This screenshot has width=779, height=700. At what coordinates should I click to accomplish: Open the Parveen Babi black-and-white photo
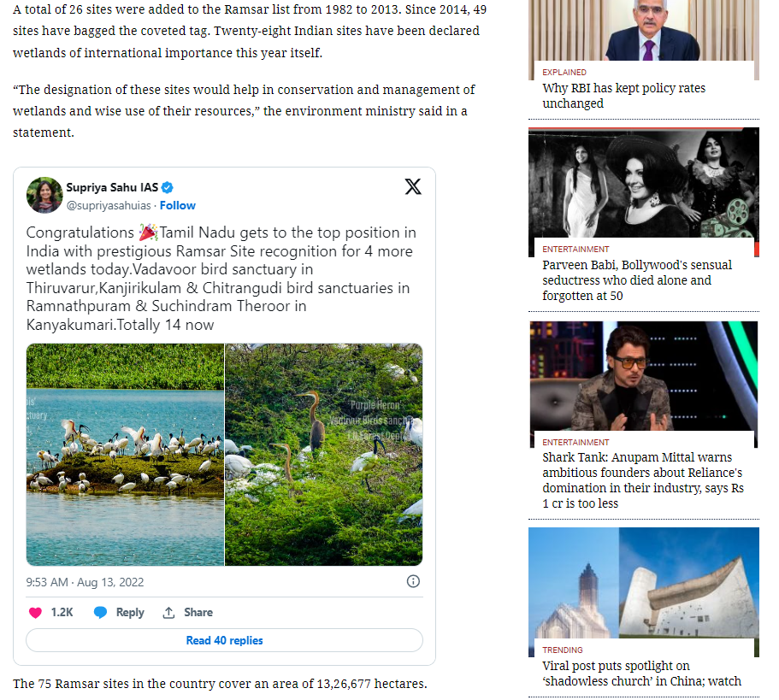coord(644,183)
